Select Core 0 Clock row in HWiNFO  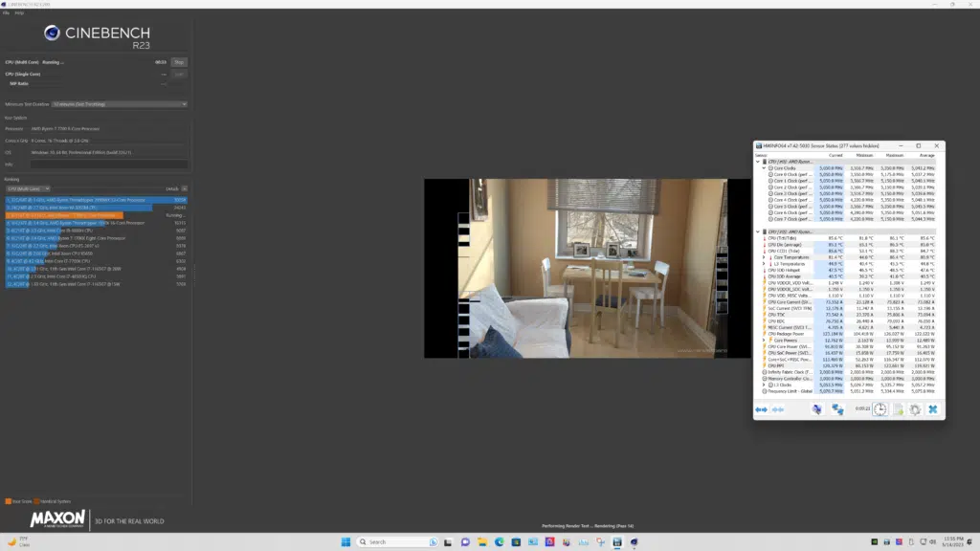point(849,174)
